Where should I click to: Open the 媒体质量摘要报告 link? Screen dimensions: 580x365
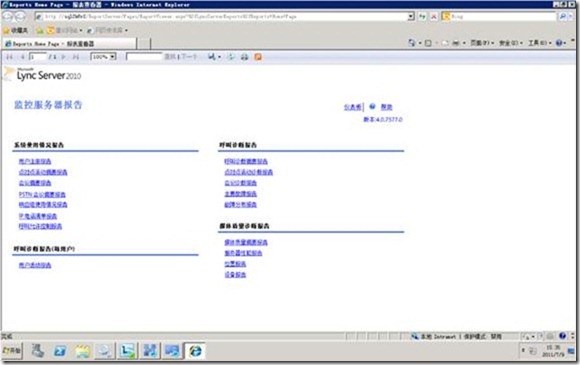(246, 242)
